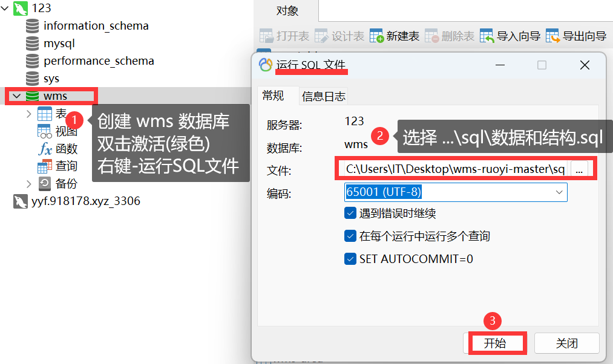Open the 查询 (queries) node icon
The width and height of the screenshot is (613, 364).
pyautogui.click(x=45, y=166)
